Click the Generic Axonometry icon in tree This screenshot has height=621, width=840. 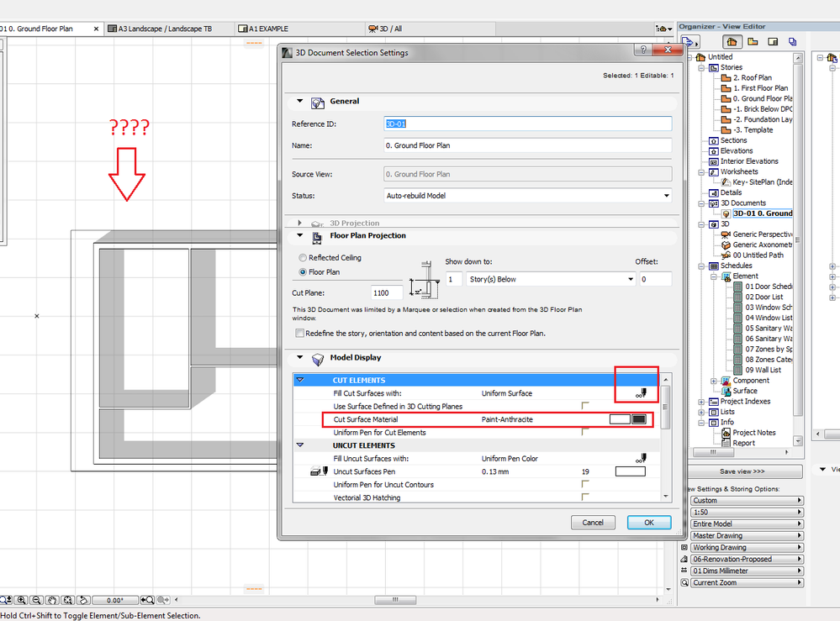[726, 245]
